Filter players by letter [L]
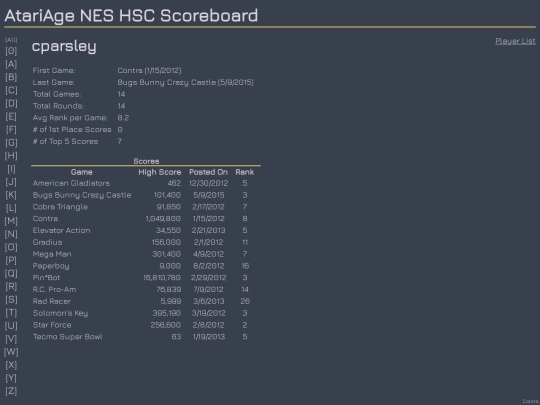The width and height of the screenshot is (540, 405). (11, 208)
